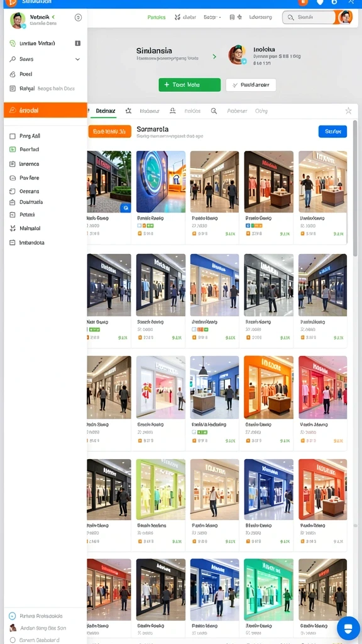Click the blue button at grid's top-right
This screenshot has width=362, height=644.
(x=332, y=131)
